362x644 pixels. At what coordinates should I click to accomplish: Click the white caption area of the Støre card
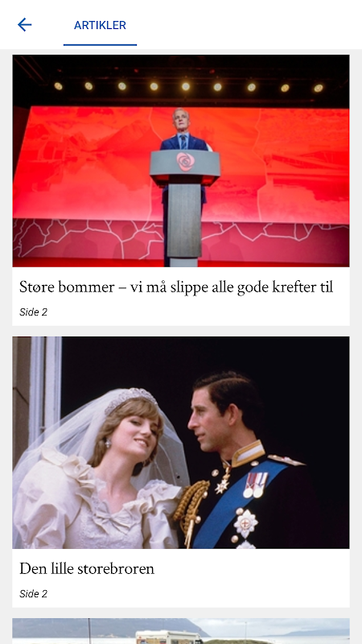181,296
